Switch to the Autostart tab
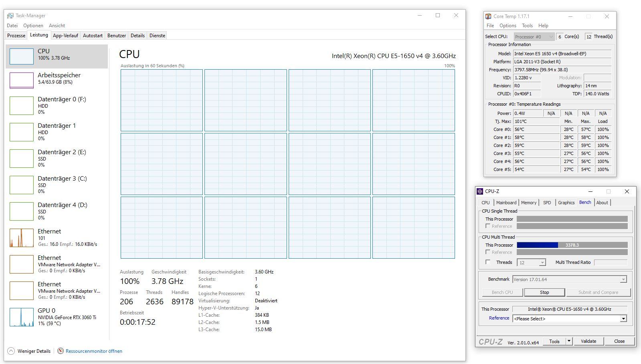 click(x=93, y=36)
